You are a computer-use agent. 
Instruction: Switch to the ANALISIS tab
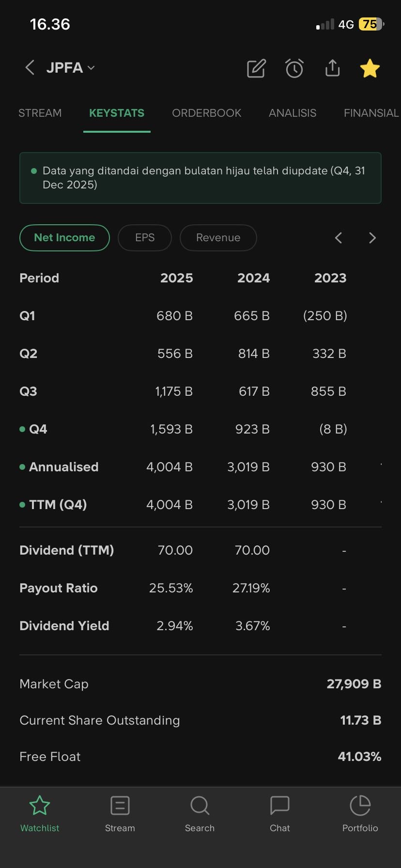click(293, 113)
